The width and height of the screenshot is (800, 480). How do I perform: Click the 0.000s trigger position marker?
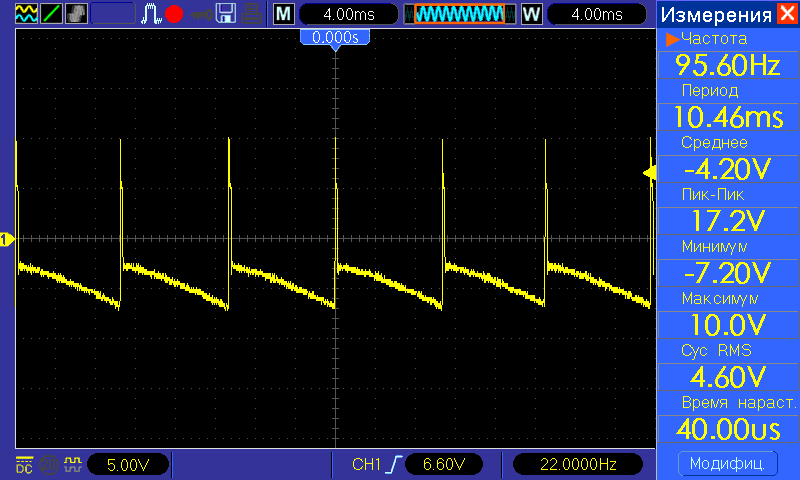(x=335, y=37)
